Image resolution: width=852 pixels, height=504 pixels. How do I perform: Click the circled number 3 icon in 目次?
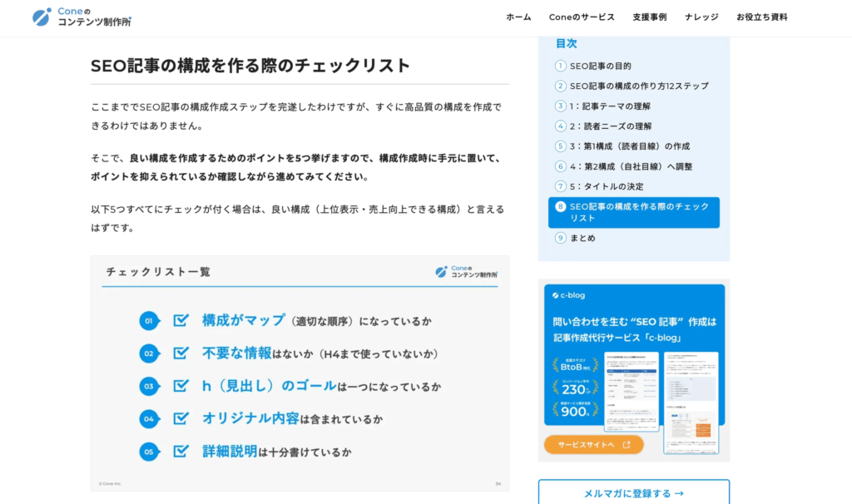pos(560,106)
